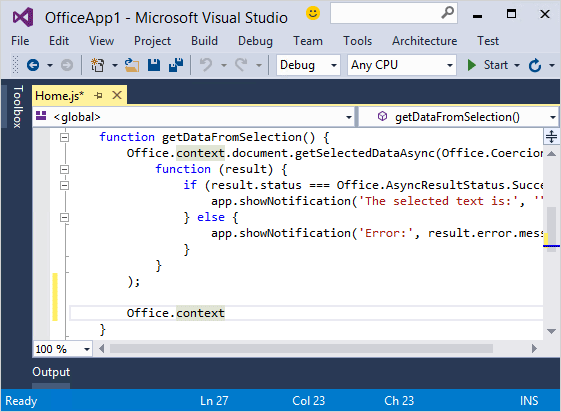The height and width of the screenshot is (412, 561).
Task: Click the horizontal scrollbar thumb
Action: tap(301, 349)
